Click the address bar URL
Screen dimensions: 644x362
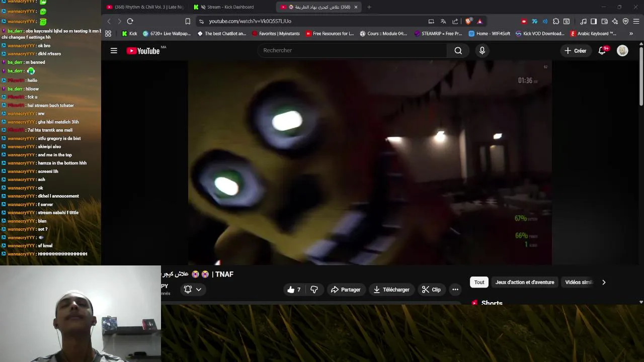[x=250, y=21]
